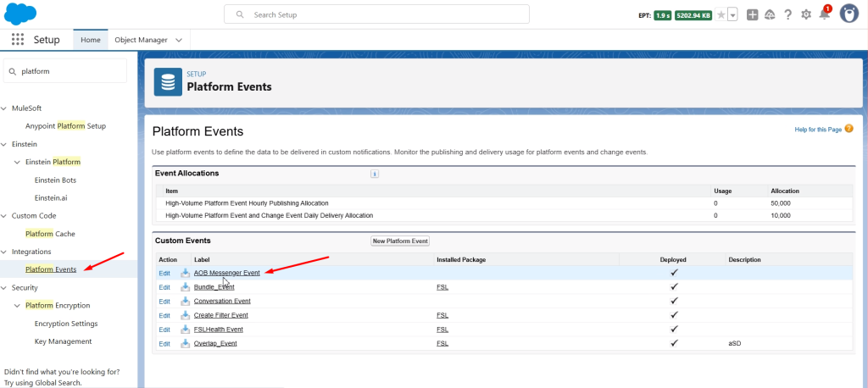The width and height of the screenshot is (868, 388).
Task: Switch to the Home tab
Action: tap(91, 40)
